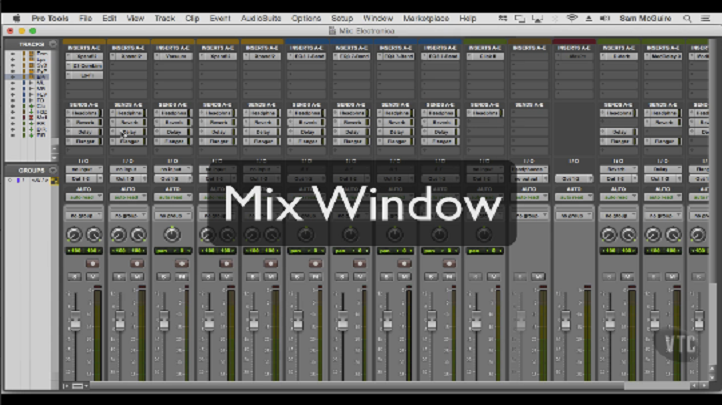Click the Wi-Fi status icon in menu bar
Viewport: 722px width, 405px height.
click(x=572, y=18)
